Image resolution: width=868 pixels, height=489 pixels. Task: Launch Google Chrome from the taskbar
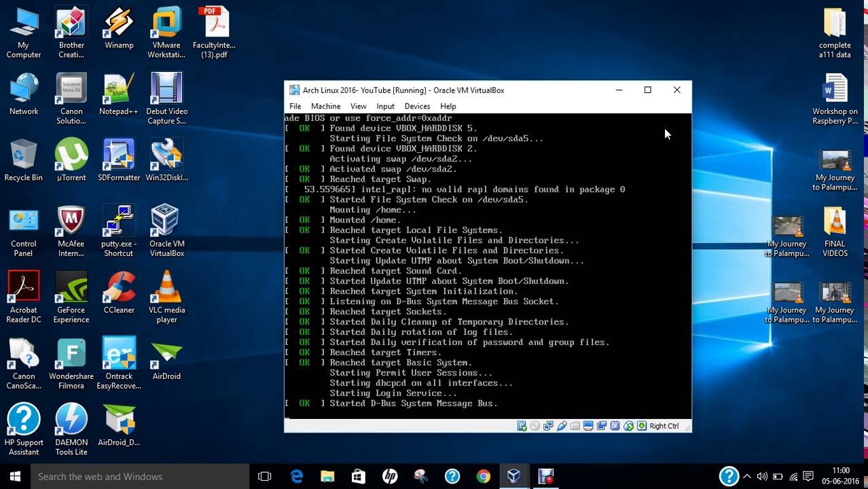[483, 477]
